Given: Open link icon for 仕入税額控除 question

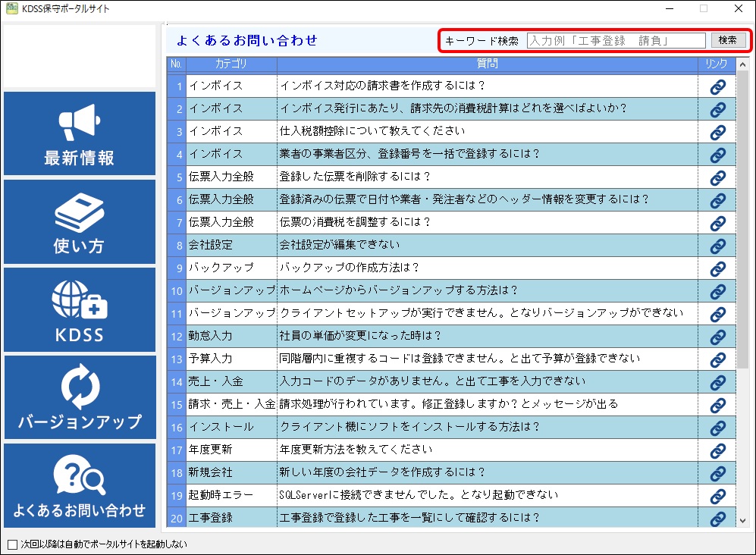Looking at the screenshot, I should (717, 132).
